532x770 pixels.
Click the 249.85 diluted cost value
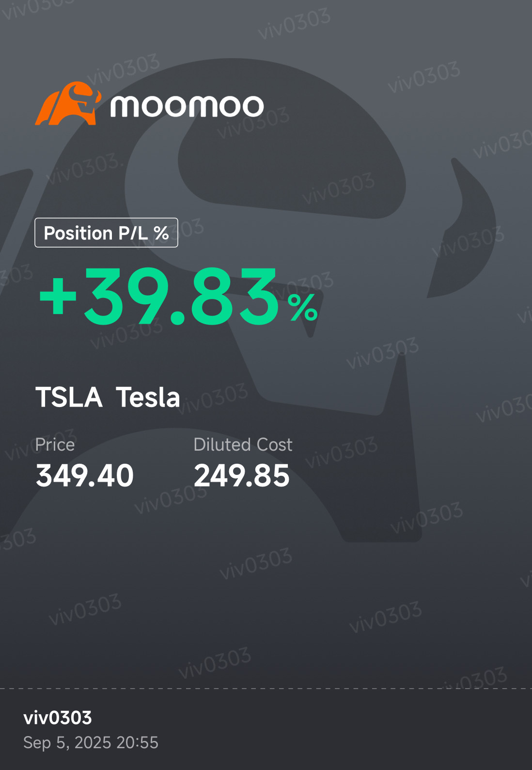241,475
